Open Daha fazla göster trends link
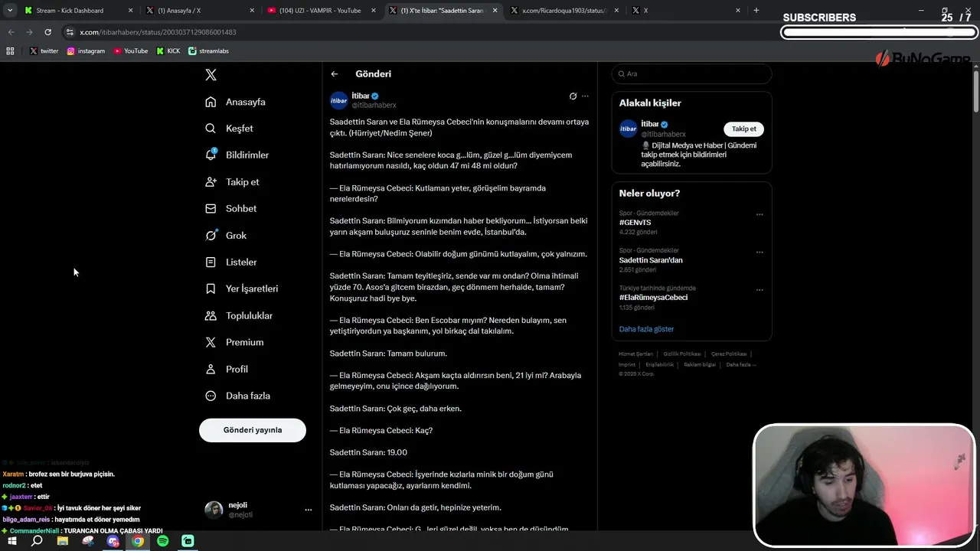The image size is (980, 551). tap(647, 329)
